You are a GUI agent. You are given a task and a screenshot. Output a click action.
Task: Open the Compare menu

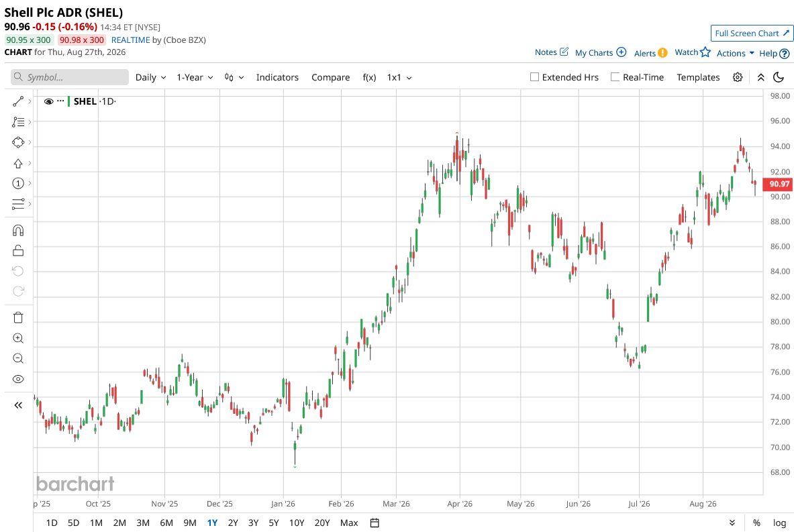point(331,77)
